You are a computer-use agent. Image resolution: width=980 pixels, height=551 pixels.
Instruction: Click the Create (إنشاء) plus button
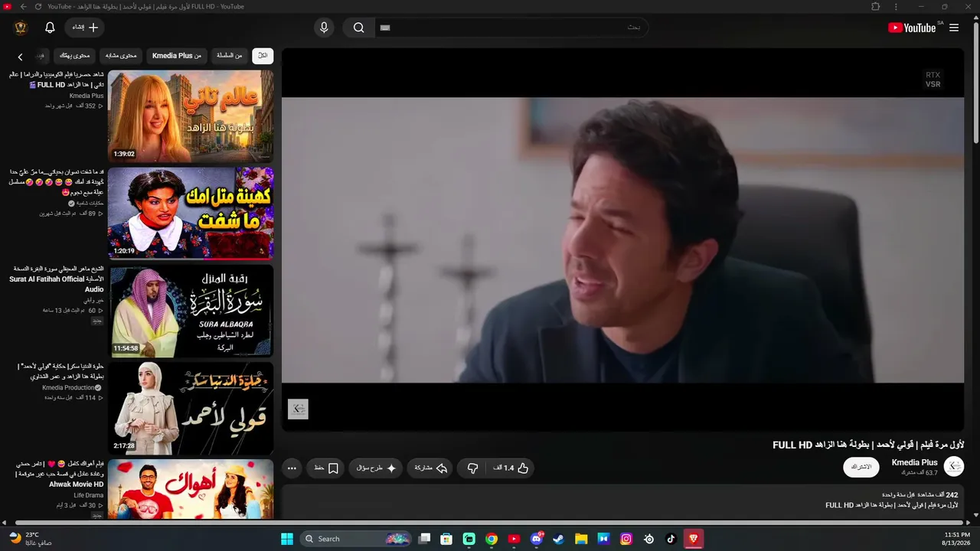tap(84, 28)
